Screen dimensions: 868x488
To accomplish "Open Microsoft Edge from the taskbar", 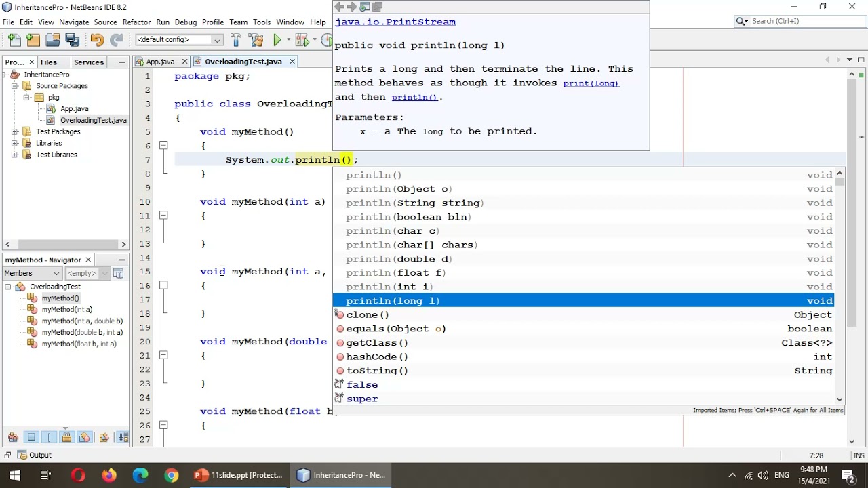I will (140, 475).
